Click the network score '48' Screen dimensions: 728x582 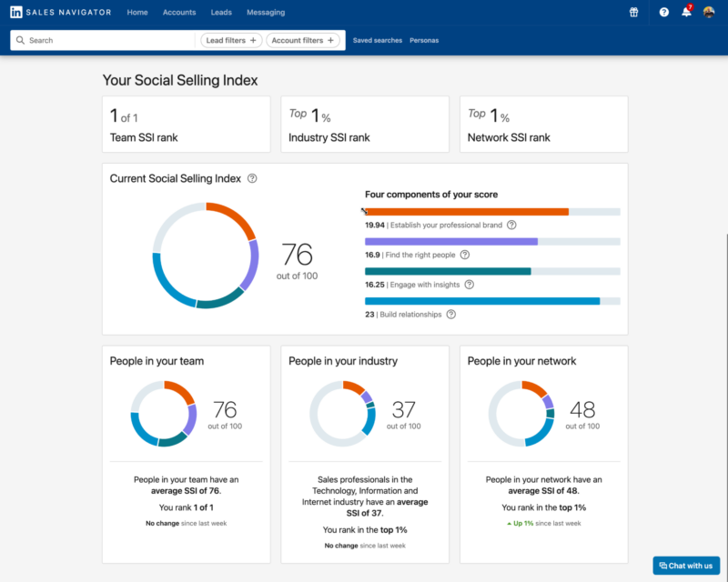click(582, 410)
